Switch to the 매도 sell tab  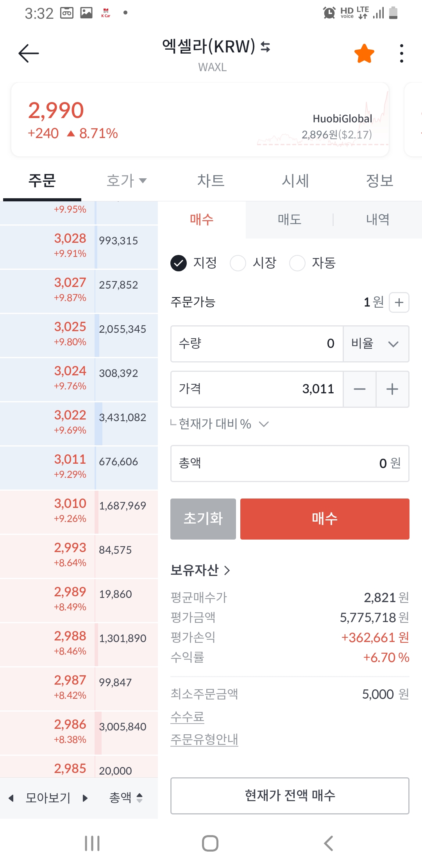point(289,219)
